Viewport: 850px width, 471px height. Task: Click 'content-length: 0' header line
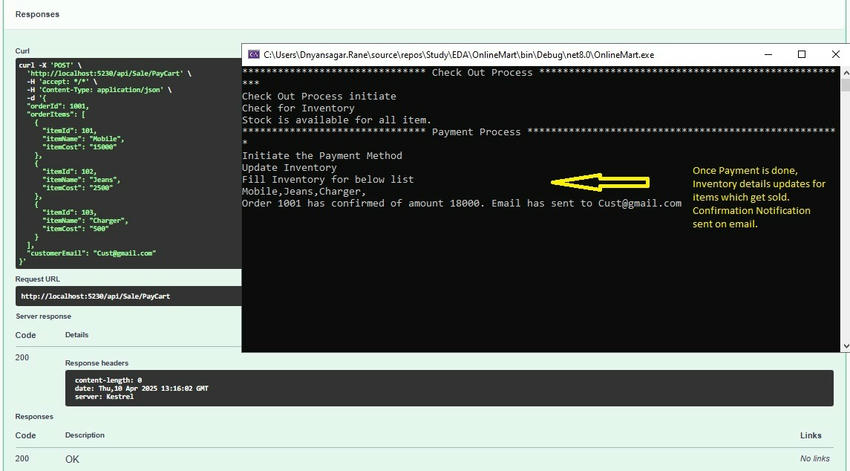click(x=108, y=380)
